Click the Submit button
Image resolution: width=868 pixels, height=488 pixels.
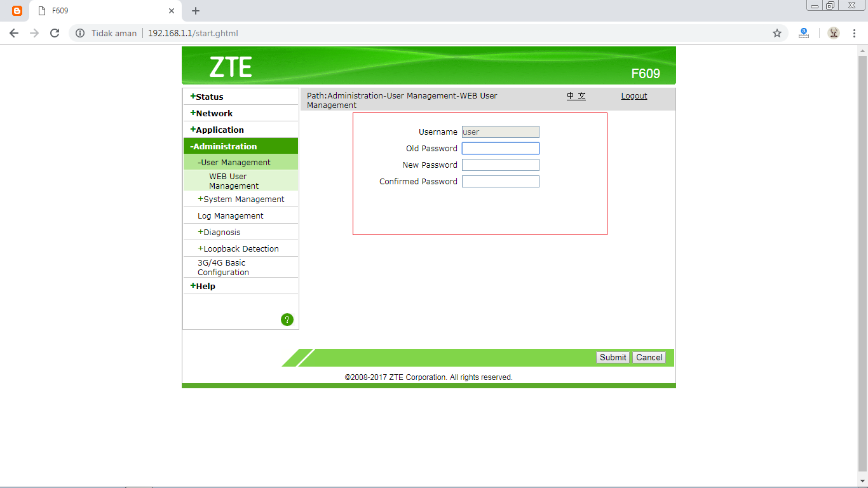tap(612, 357)
